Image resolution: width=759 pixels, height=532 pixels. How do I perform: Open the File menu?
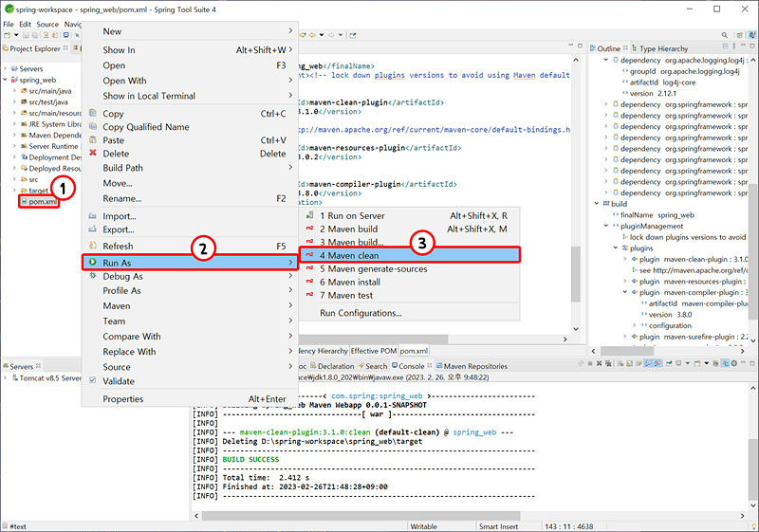(9, 24)
